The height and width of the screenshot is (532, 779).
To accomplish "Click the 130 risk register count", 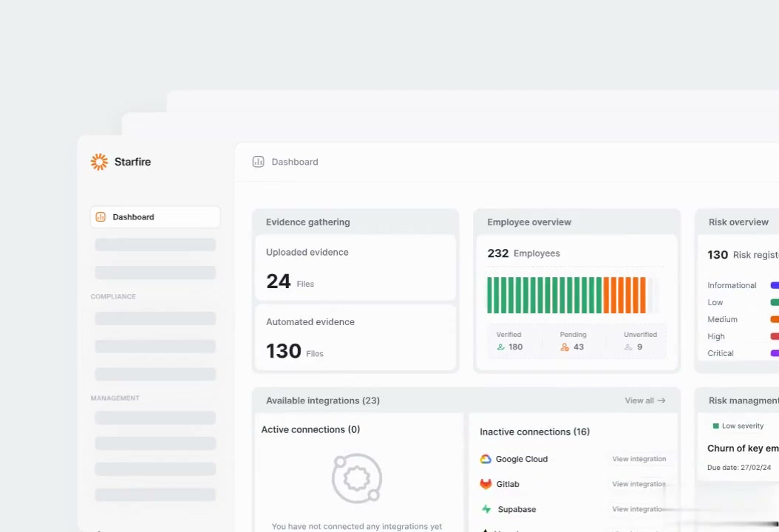I will click(743, 255).
